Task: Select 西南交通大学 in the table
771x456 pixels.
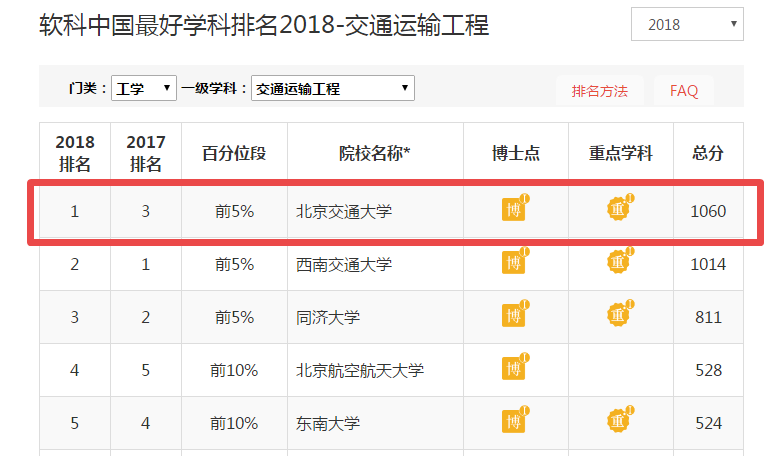Action: pyautogui.click(x=344, y=265)
